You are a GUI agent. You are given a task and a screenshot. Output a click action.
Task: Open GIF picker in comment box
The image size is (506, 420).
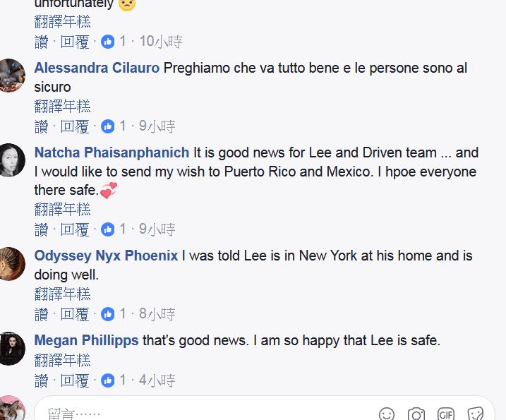coord(446,414)
